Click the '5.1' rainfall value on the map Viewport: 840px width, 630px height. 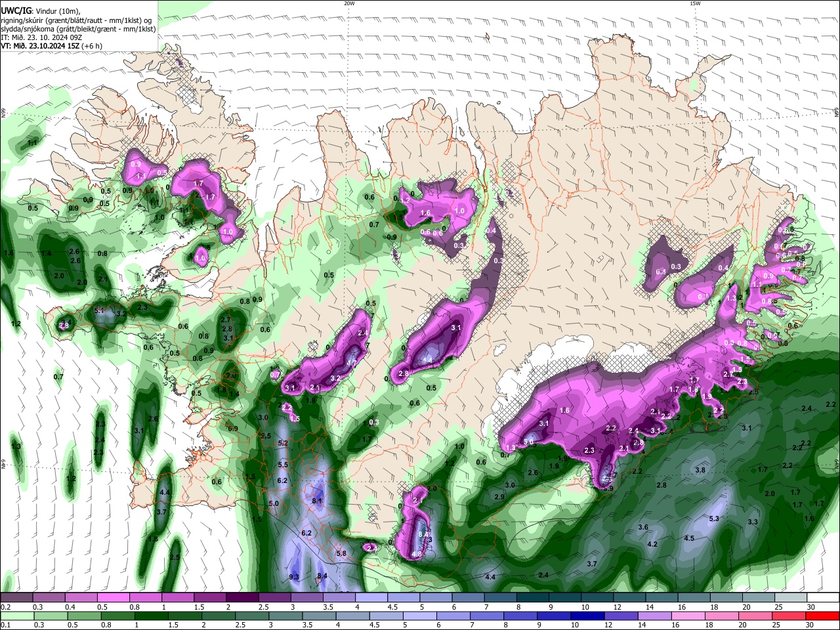[x=100, y=310]
